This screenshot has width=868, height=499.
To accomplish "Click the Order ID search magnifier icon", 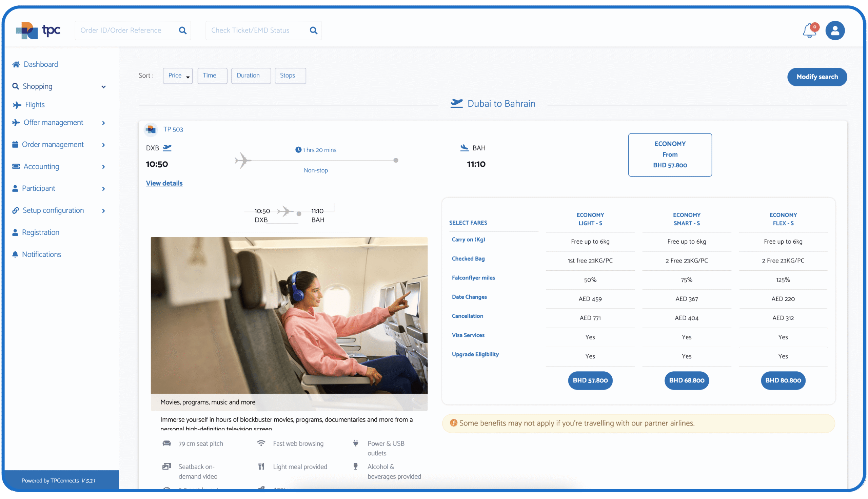I will pos(183,30).
